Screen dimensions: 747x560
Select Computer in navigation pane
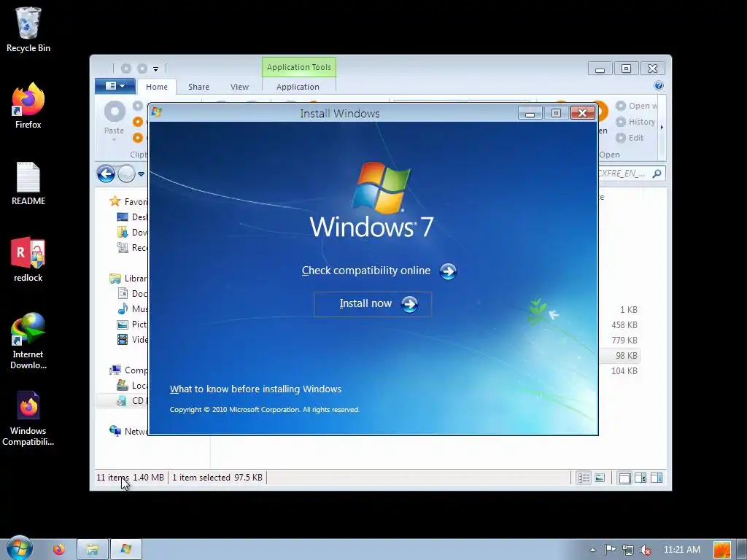tap(128, 370)
